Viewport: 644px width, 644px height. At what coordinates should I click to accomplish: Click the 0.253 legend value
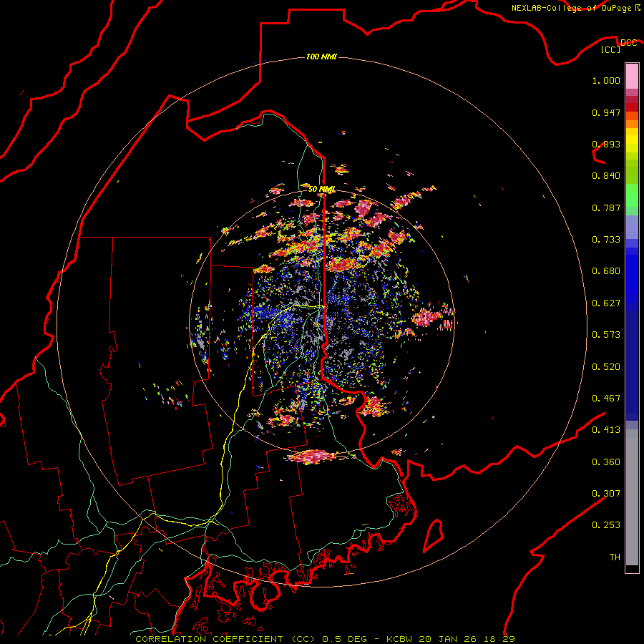click(606, 525)
